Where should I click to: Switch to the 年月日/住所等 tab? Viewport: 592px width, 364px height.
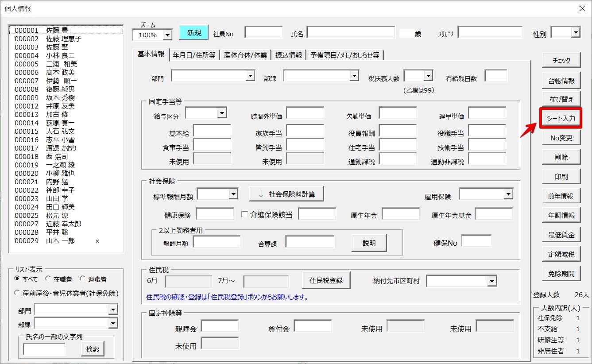tap(194, 55)
